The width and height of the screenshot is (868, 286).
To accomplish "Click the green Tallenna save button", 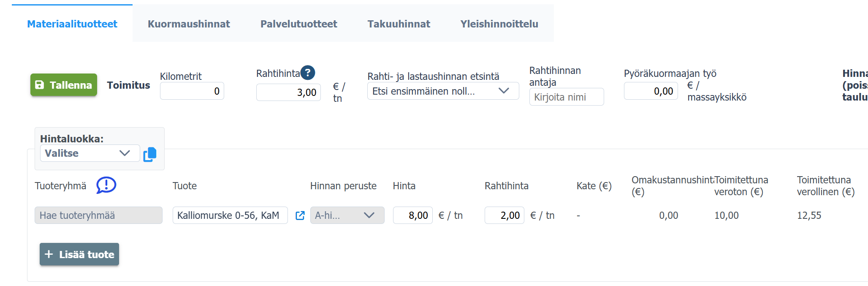I will tap(64, 85).
